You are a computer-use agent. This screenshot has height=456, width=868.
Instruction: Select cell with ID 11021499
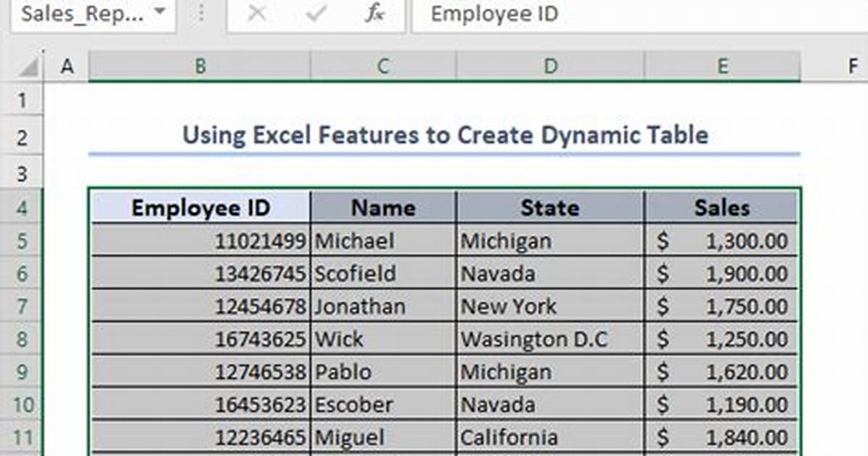[x=200, y=241]
